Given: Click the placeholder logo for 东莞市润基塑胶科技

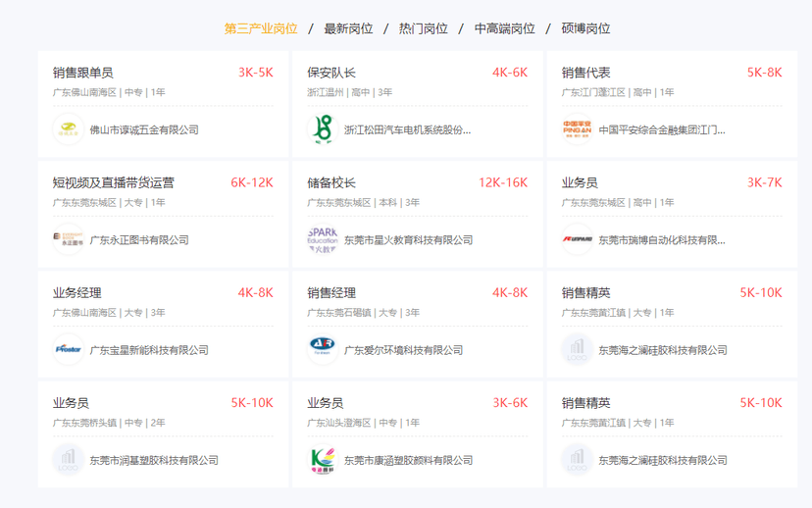Looking at the screenshot, I should click(68, 459).
